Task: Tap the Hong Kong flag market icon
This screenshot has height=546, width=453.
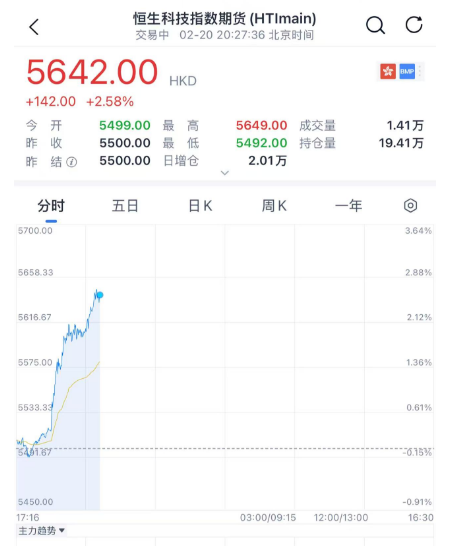Action: click(388, 71)
